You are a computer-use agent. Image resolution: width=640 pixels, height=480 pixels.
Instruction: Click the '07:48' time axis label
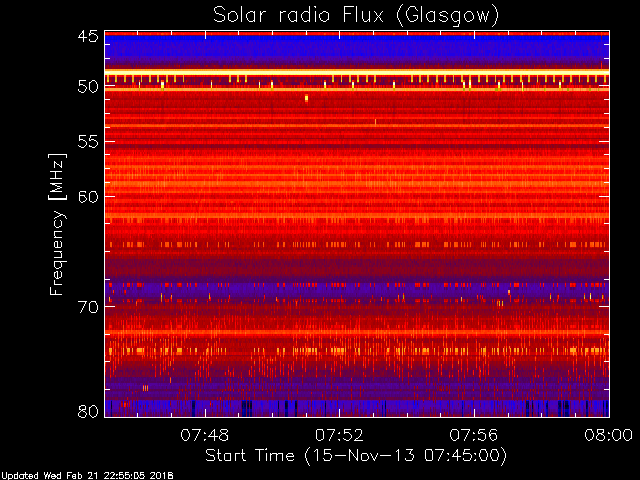pos(204,435)
